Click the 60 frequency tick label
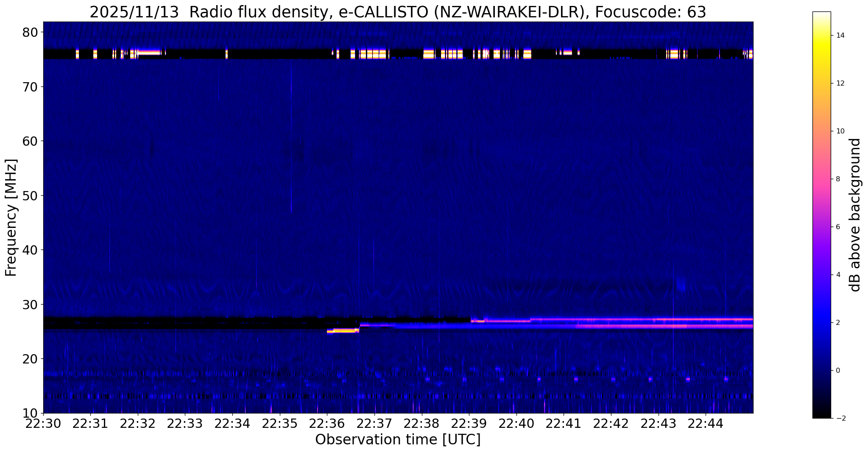This screenshot has height=452, width=868. pyautogui.click(x=30, y=141)
